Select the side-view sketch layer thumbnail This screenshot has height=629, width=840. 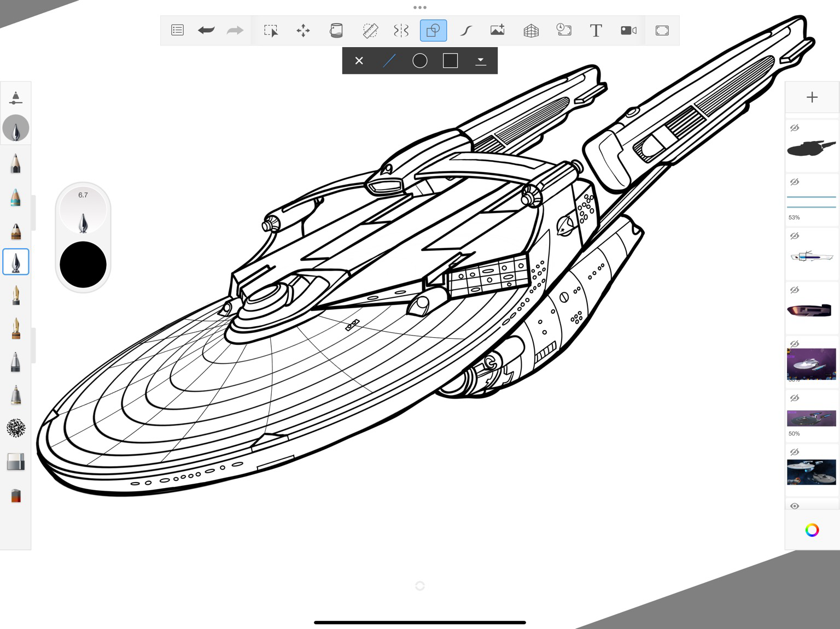tap(812, 256)
